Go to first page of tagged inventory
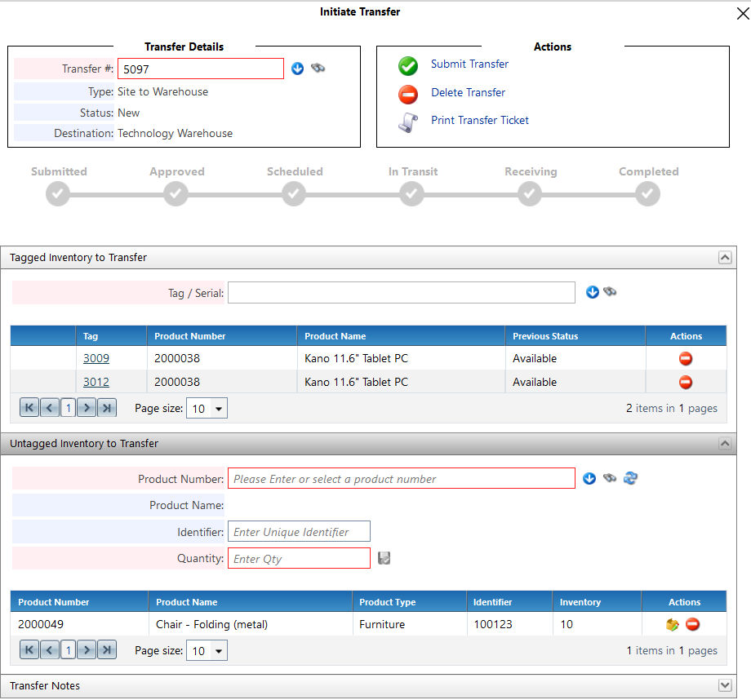 click(29, 408)
